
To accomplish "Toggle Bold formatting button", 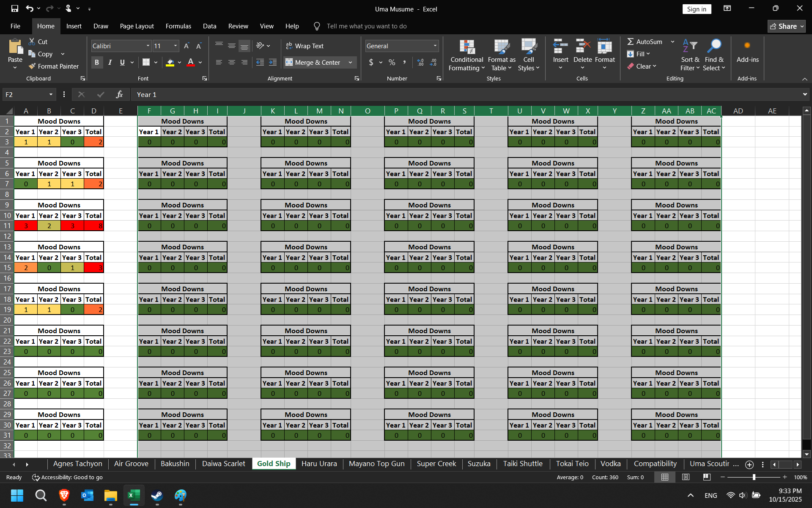I will coord(97,62).
